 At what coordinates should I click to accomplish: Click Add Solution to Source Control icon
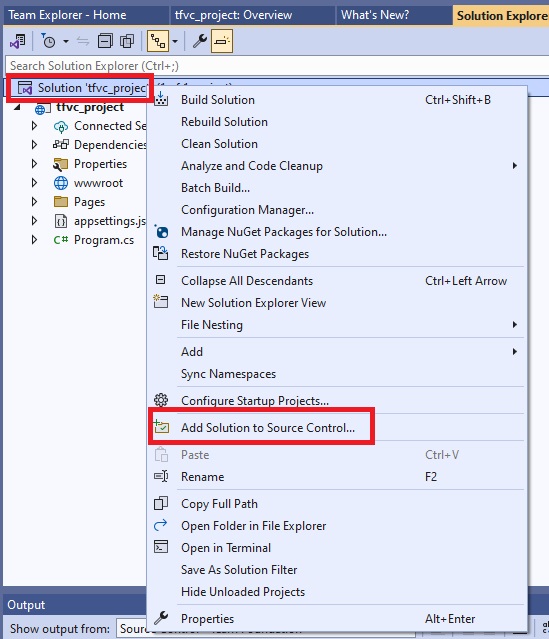coord(161,427)
